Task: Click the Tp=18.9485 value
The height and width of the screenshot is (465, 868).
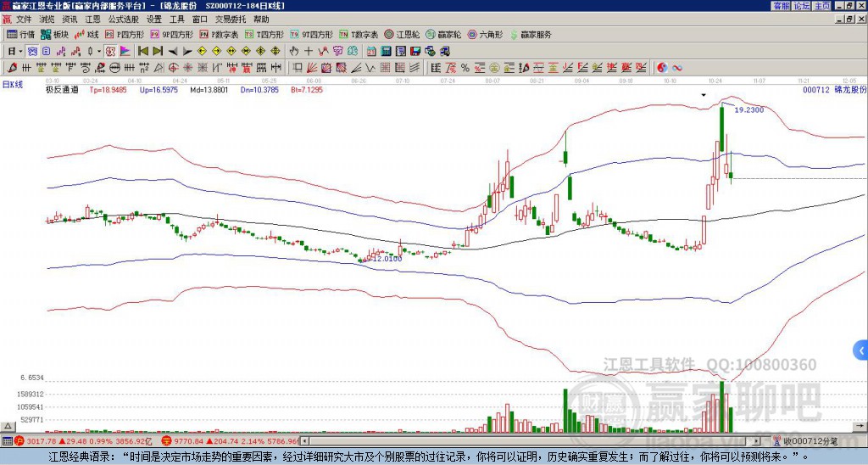Action: [x=108, y=90]
